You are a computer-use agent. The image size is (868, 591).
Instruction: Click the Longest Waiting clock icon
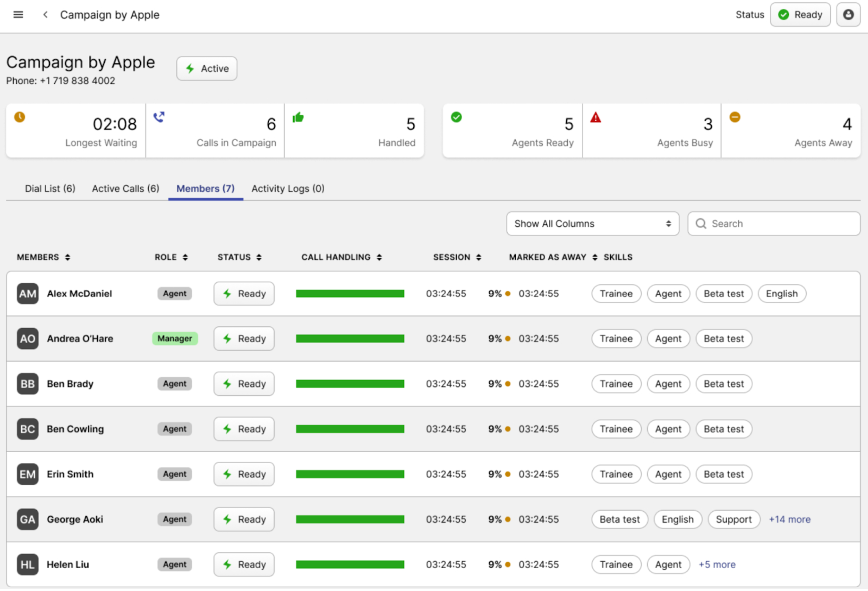pyautogui.click(x=19, y=117)
